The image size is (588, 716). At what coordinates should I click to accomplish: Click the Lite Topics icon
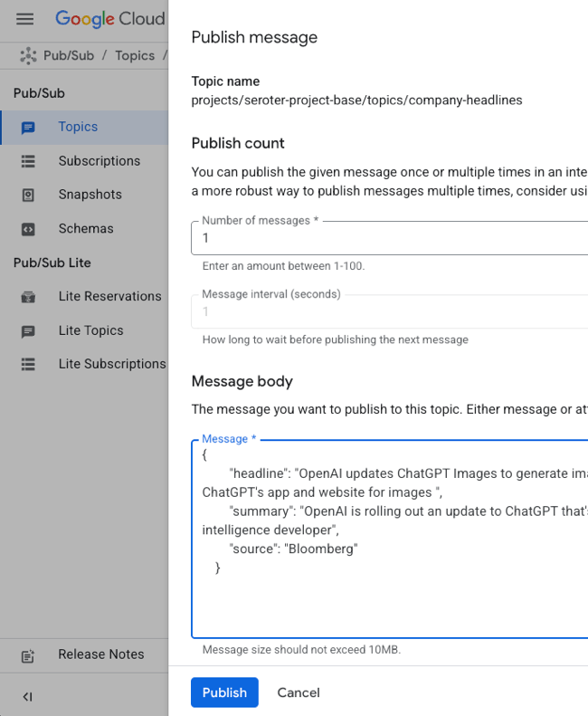(x=28, y=331)
